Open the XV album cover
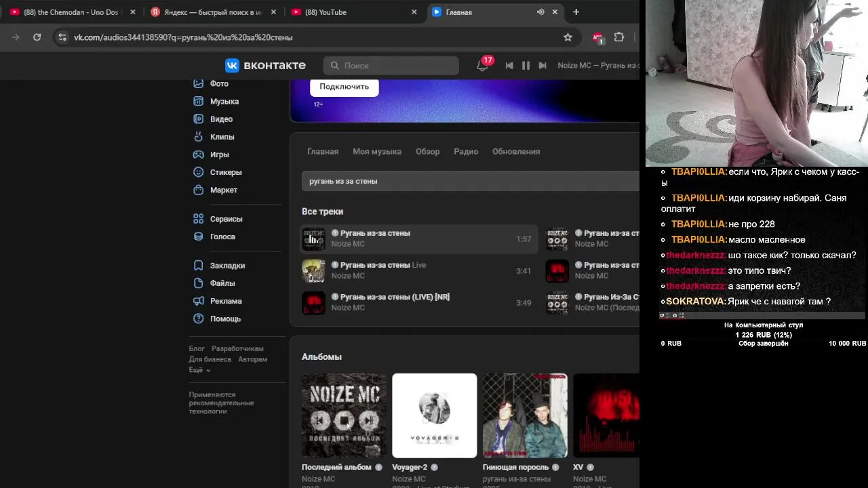868x488 pixels. [606, 415]
